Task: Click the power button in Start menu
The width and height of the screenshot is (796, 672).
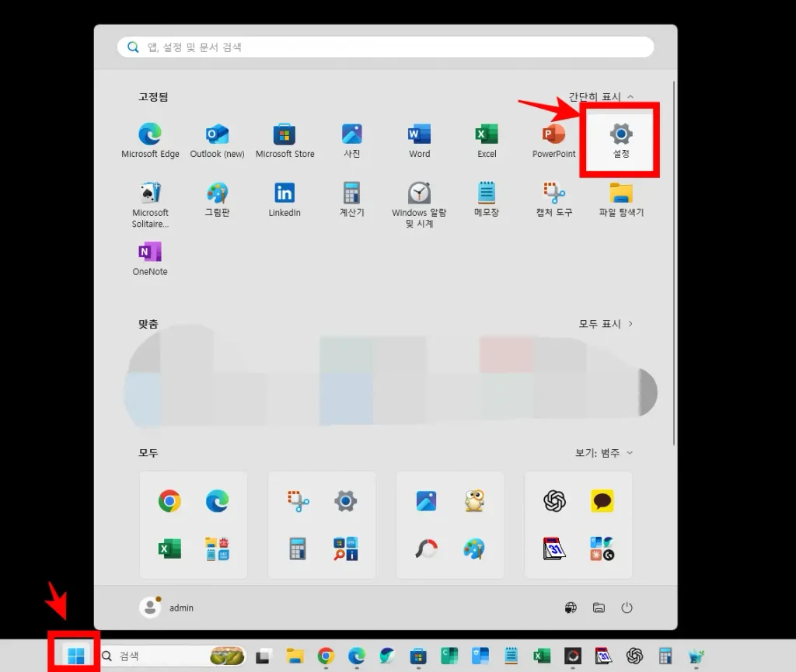Action: tap(627, 608)
